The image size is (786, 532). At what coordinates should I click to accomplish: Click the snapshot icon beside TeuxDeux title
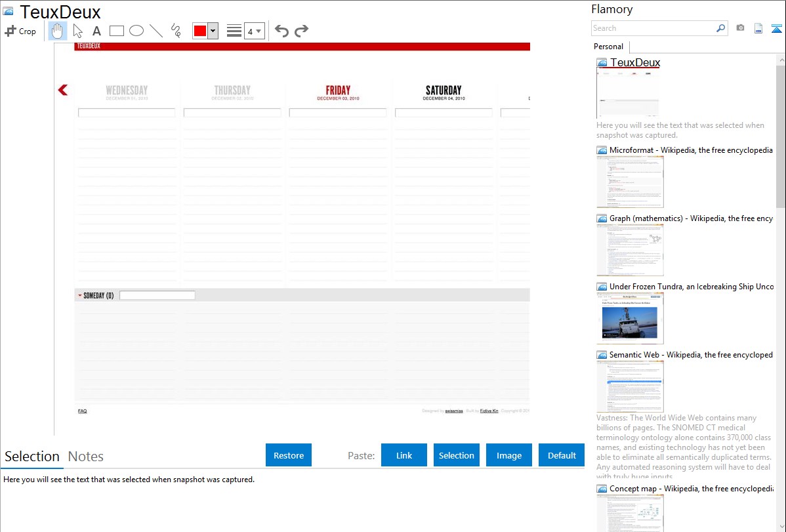tap(8, 11)
